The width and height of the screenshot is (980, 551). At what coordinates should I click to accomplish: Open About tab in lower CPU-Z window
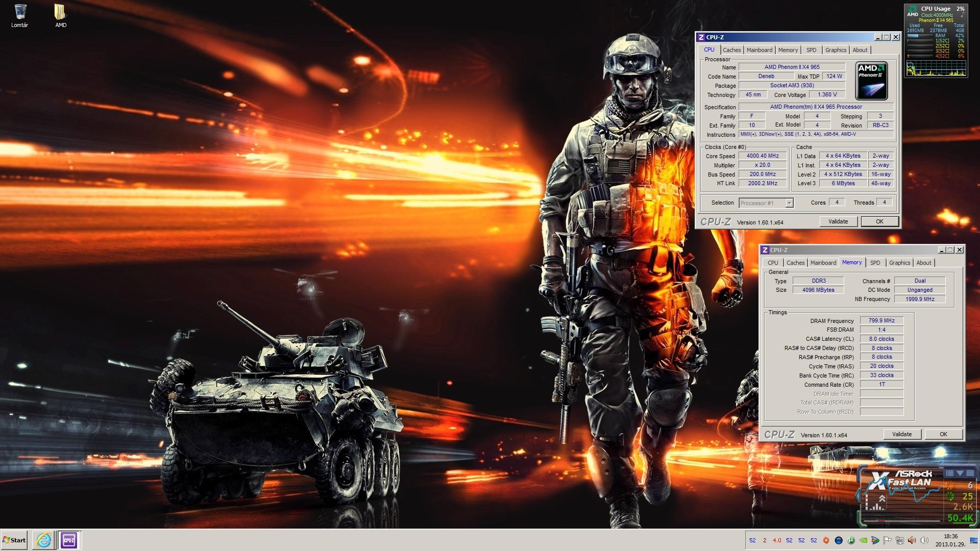[x=923, y=263]
